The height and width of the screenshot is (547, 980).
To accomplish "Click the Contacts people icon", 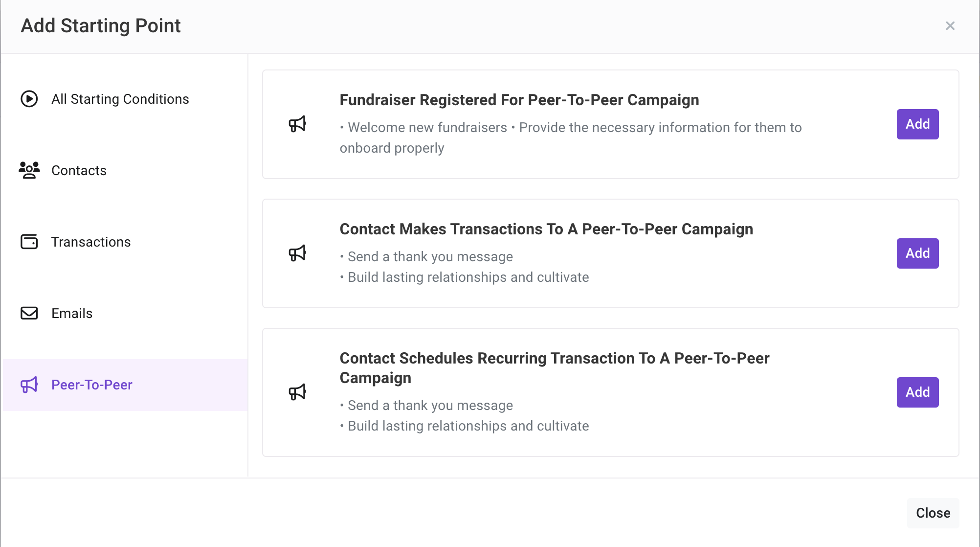I will click(x=29, y=170).
